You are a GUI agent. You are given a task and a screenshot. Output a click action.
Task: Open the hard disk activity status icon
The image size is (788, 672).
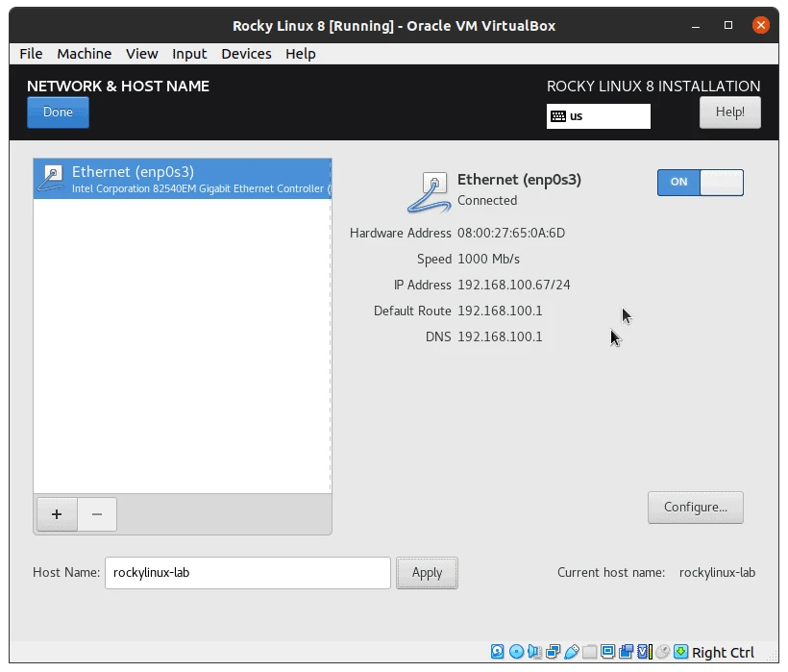point(497,652)
